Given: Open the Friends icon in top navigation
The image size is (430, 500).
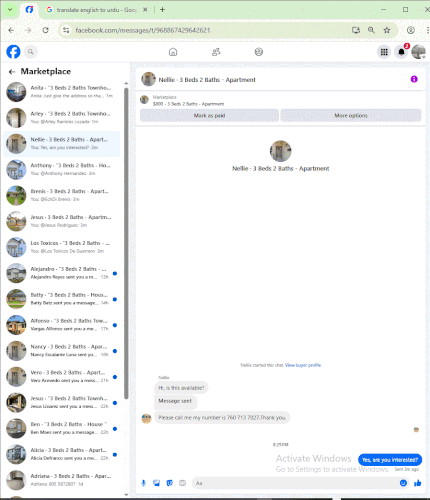Looking at the screenshot, I should (x=216, y=52).
